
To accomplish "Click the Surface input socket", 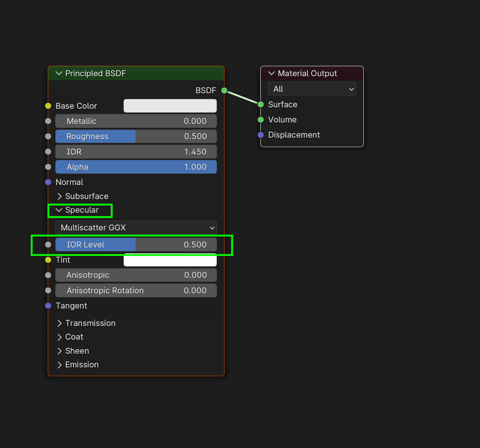I will click(261, 105).
